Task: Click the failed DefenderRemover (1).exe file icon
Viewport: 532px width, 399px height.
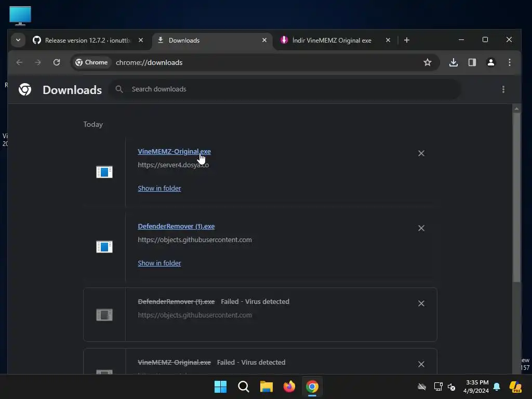Action: [x=104, y=315]
